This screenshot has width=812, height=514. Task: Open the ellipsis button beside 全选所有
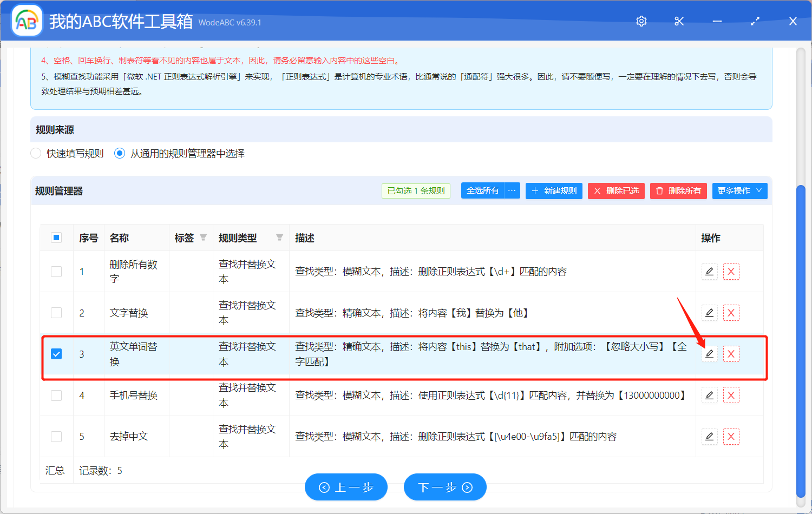click(x=511, y=190)
